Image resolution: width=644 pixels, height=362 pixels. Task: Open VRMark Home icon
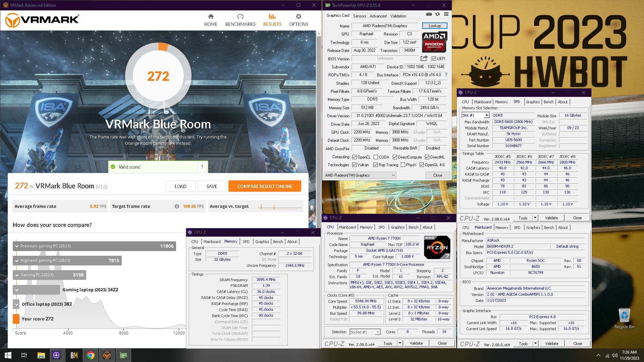pos(211,16)
